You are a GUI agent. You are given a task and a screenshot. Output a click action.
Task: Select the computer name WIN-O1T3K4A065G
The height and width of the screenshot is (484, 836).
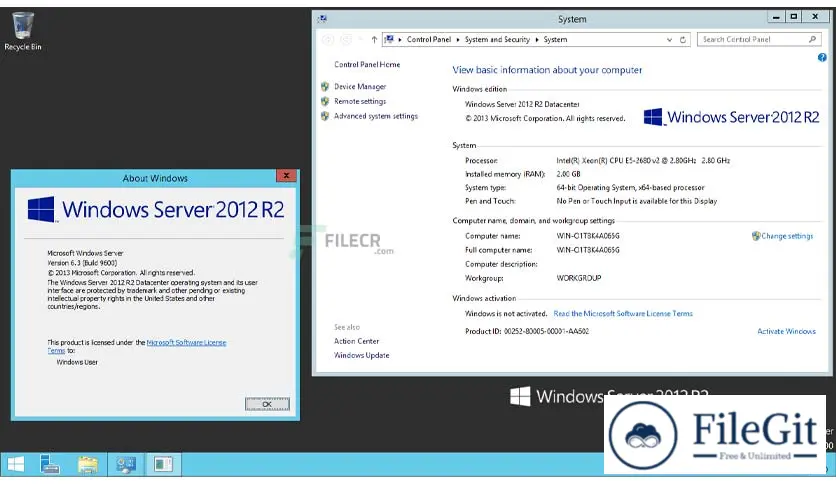pos(588,236)
